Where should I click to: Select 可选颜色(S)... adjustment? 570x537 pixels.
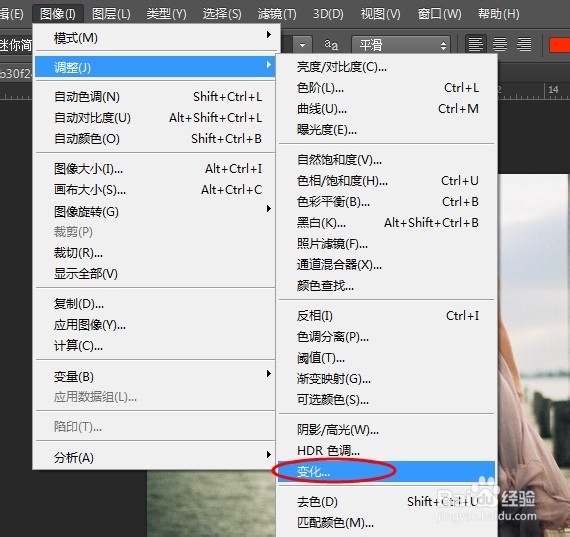(x=386, y=400)
